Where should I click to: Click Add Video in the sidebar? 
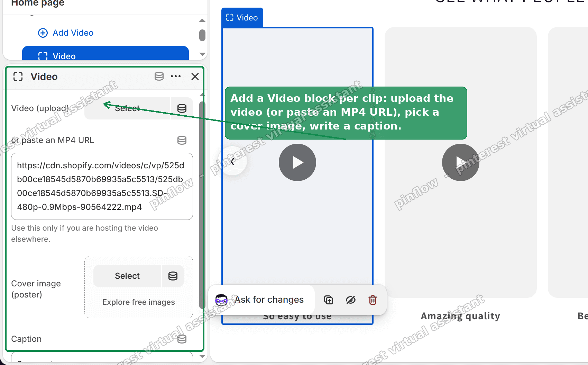click(73, 33)
